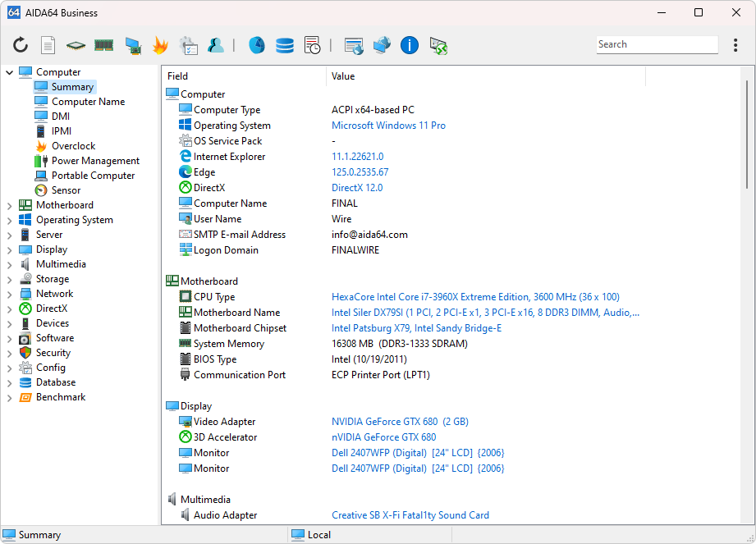Image resolution: width=756 pixels, height=544 pixels.
Task: Open the blue database disk icon
Action: (285, 45)
